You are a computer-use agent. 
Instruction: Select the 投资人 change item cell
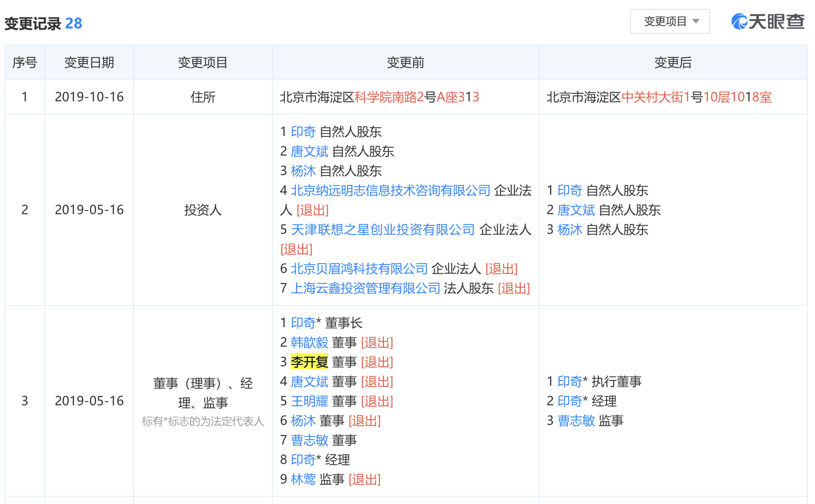[x=203, y=210]
